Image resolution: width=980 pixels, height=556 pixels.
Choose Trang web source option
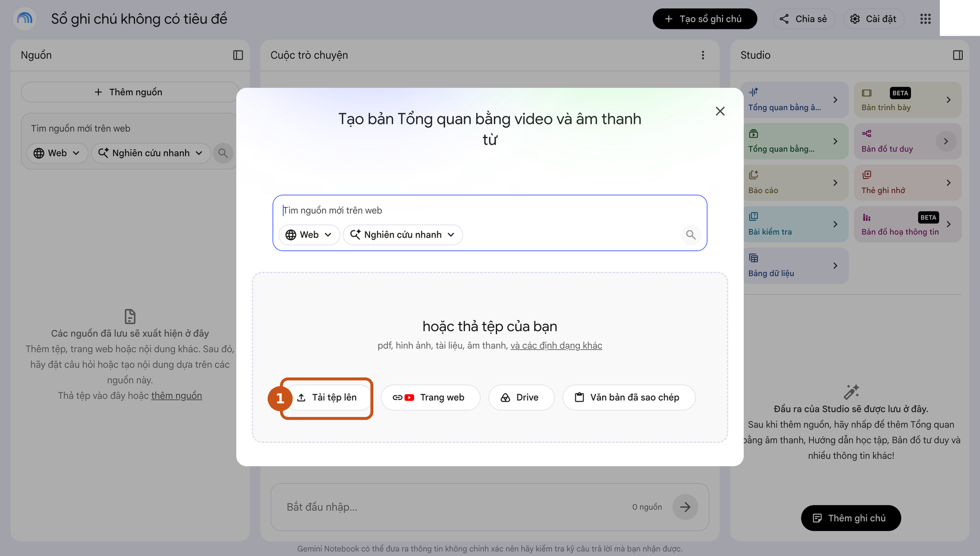(430, 397)
